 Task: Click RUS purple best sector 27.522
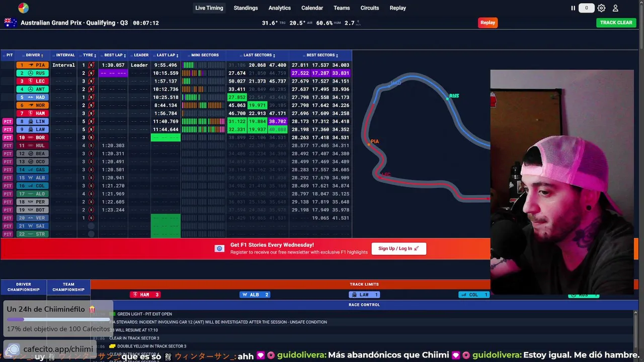tap(300, 73)
